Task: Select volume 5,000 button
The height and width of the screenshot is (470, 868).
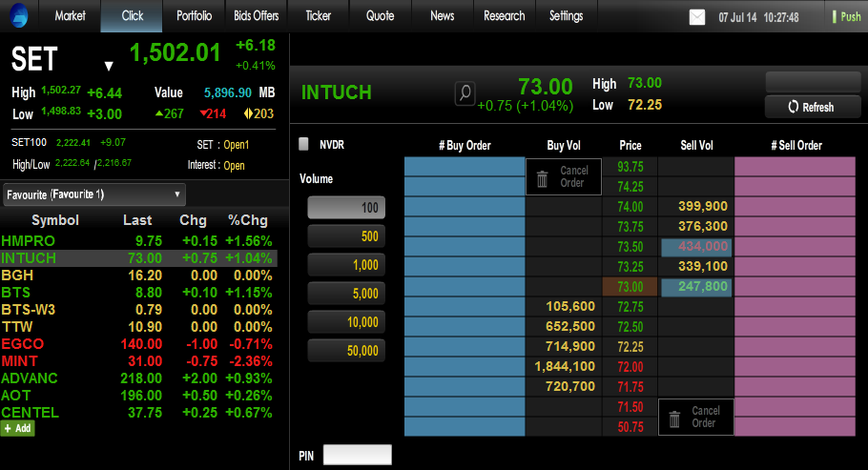Action: coord(346,294)
